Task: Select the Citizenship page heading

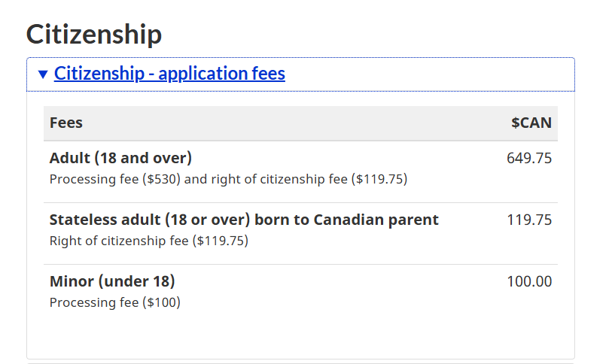Action: (93, 34)
